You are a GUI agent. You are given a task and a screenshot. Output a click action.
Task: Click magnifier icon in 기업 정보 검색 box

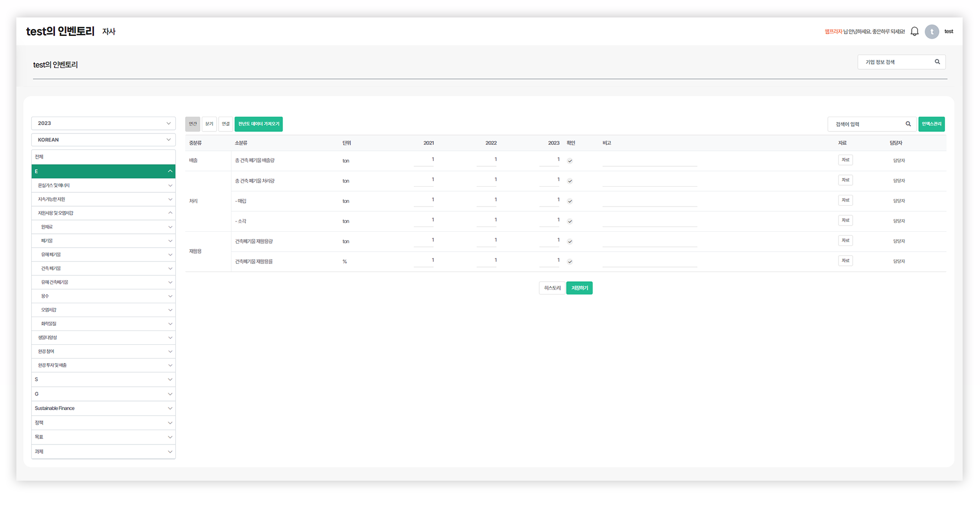tap(937, 62)
